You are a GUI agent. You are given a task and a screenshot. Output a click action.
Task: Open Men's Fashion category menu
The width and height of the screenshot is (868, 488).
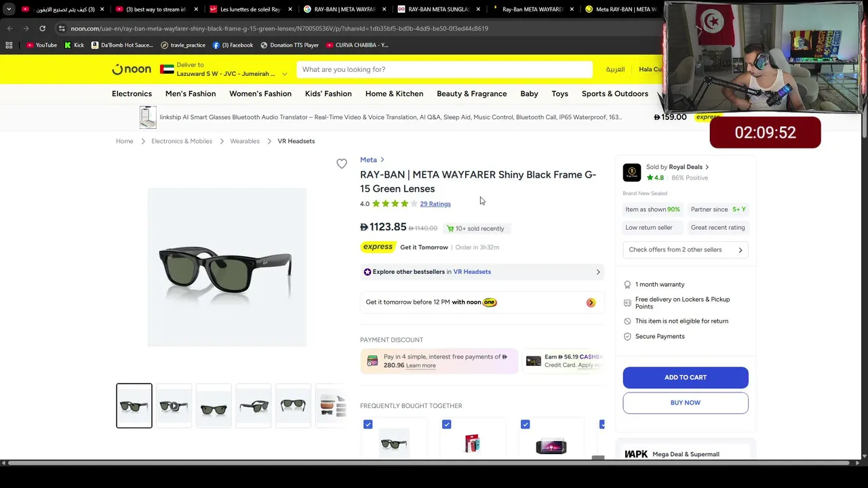click(191, 94)
